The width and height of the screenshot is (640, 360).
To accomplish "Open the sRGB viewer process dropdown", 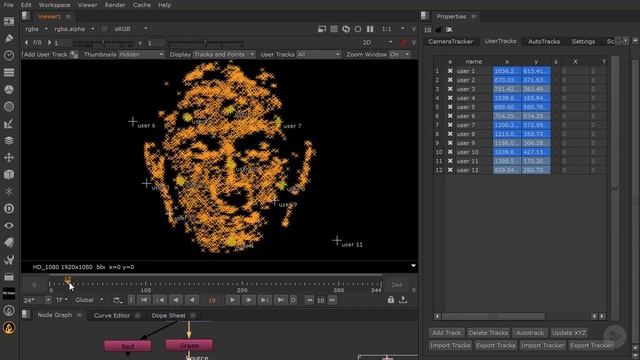I will (131, 29).
